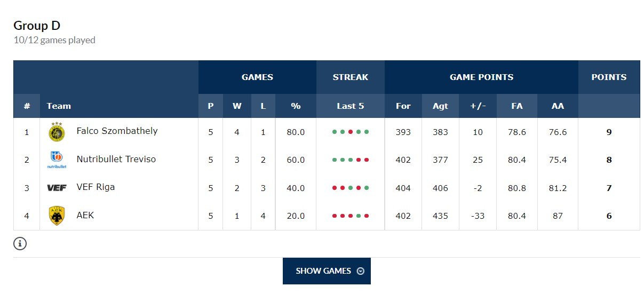Image resolution: width=644 pixels, height=294 pixels.
Task: Open the AEK team link
Action: pyautogui.click(x=85, y=216)
